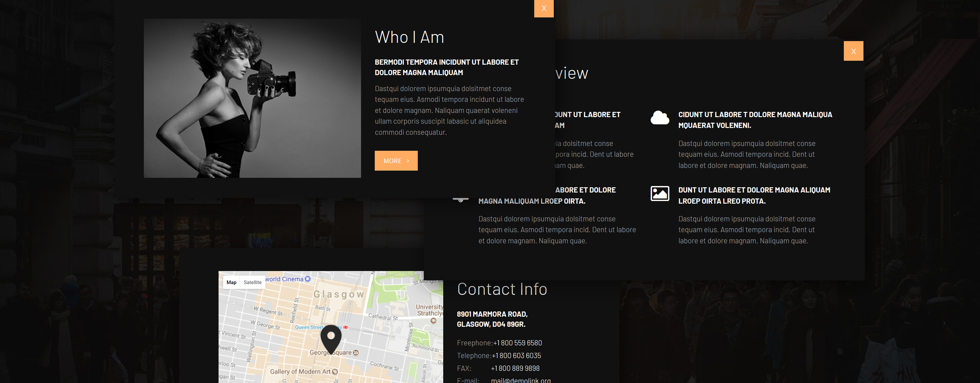This screenshot has width=980, height=383.
Task: Close the Who I Am panel
Action: click(x=544, y=8)
